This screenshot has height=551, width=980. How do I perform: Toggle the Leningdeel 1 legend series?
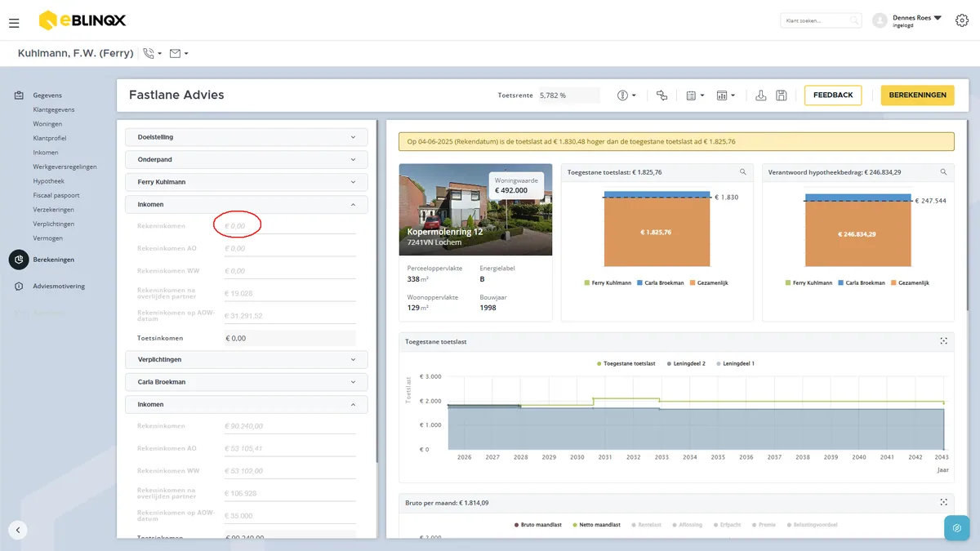pos(735,363)
